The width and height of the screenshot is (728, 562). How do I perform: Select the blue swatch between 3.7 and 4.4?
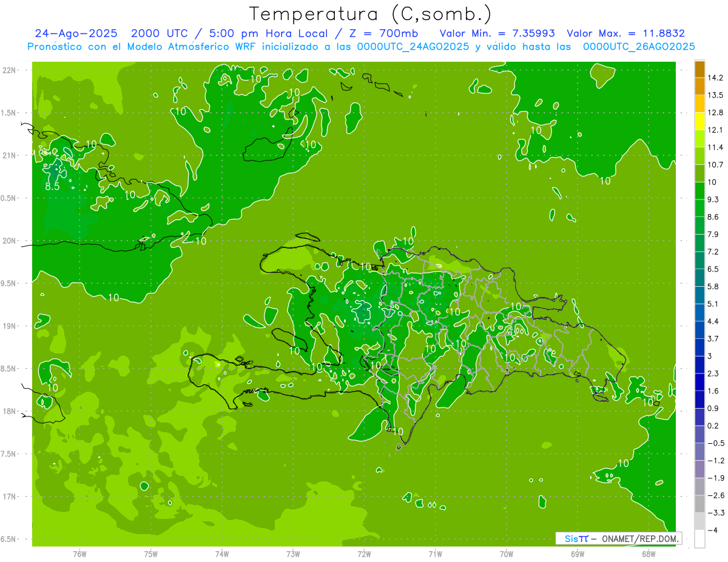[x=699, y=330]
